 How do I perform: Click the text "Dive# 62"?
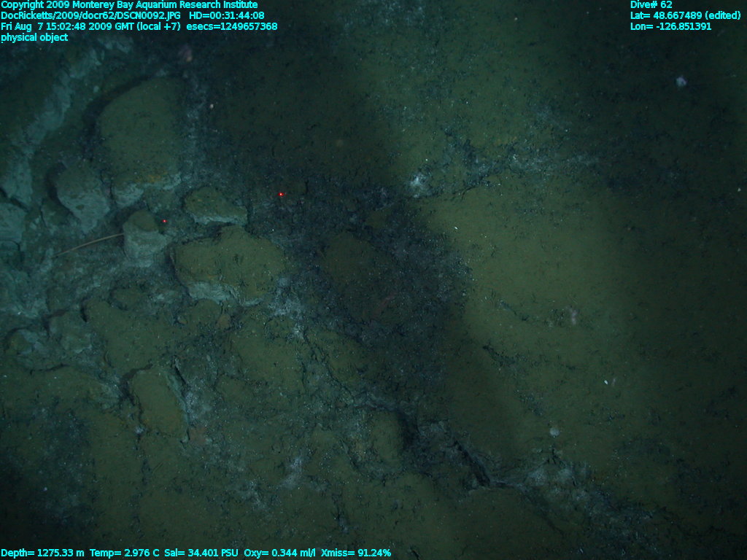651,5
